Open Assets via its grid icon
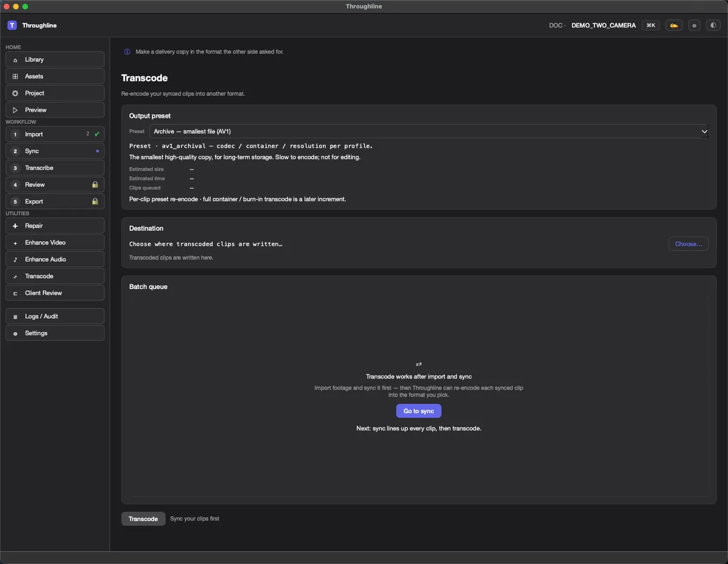 (x=15, y=76)
